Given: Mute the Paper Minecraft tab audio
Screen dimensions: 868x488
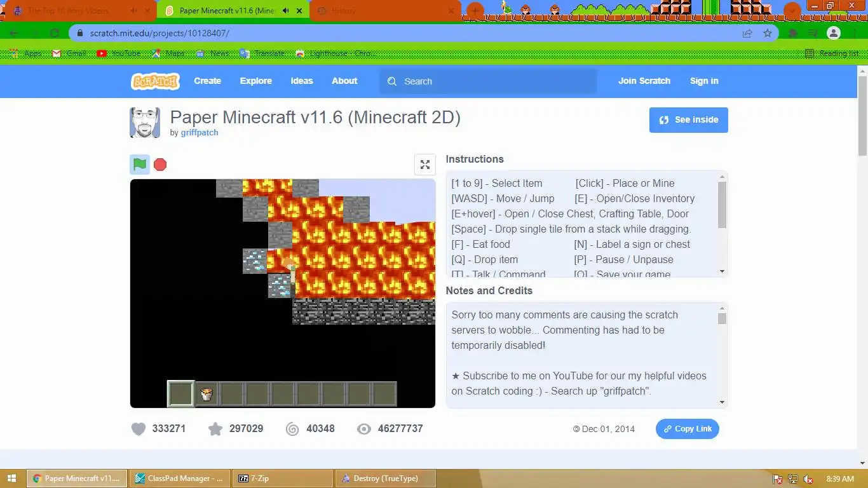Looking at the screenshot, I should click(285, 11).
